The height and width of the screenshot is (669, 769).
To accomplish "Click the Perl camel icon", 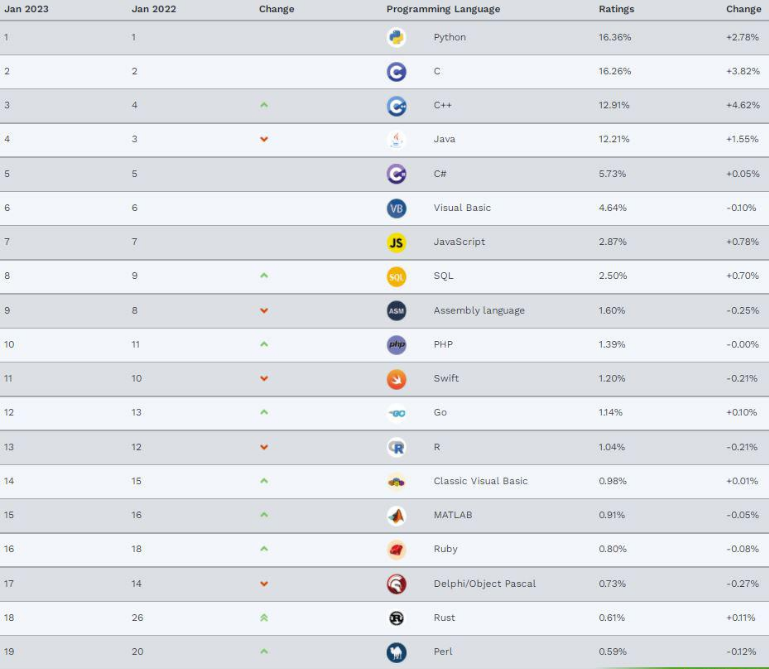I will (396, 652).
